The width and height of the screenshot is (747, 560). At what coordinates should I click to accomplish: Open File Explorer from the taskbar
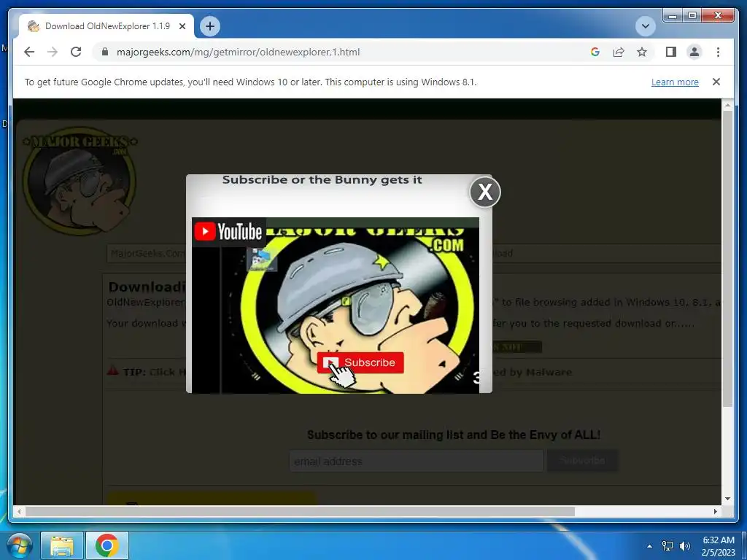(x=62, y=545)
